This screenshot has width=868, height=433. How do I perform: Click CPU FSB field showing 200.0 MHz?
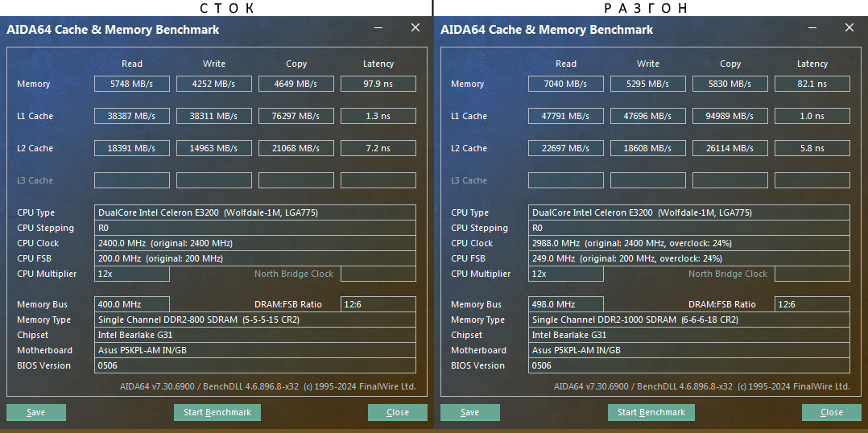point(255,258)
